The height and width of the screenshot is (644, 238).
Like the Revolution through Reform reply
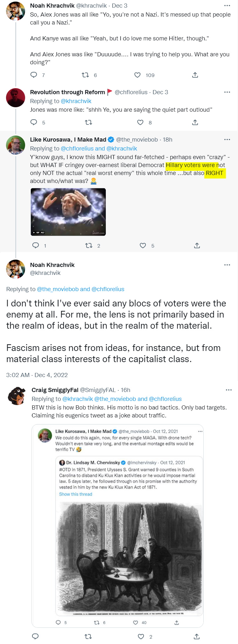click(140, 122)
